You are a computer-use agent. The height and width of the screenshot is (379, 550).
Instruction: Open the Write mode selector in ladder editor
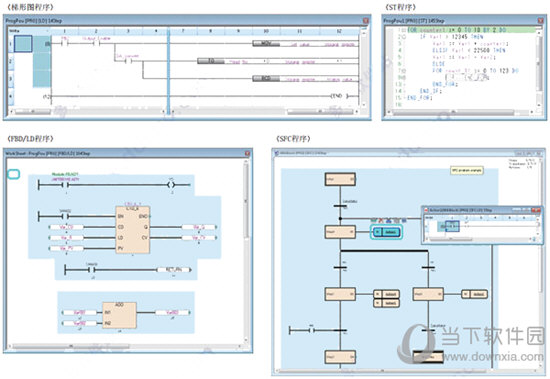(29, 31)
